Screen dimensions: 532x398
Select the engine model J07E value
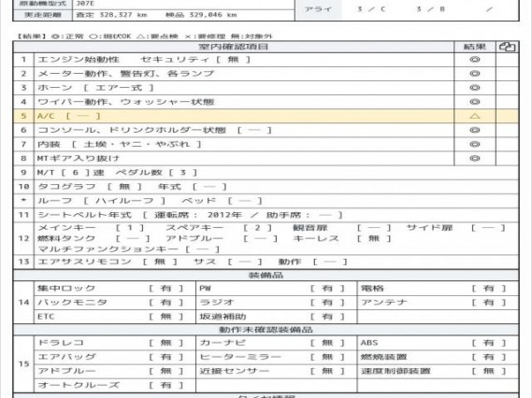(x=85, y=4)
